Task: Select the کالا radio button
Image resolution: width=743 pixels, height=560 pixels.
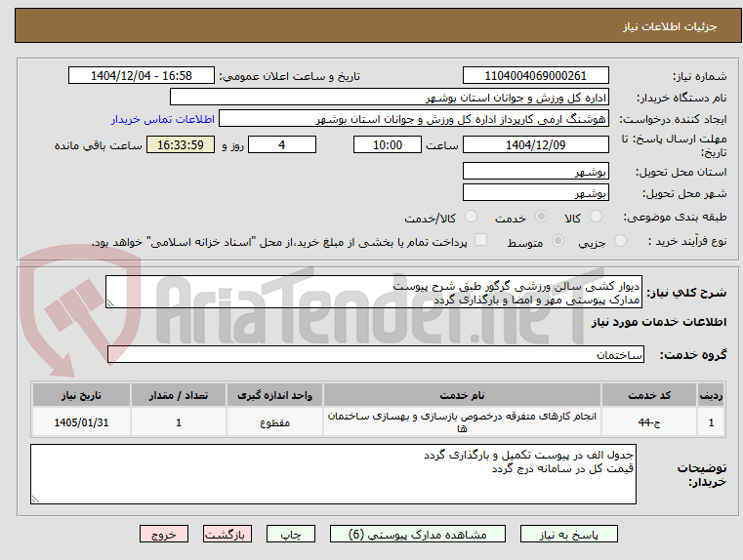Action: click(x=596, y=217)
